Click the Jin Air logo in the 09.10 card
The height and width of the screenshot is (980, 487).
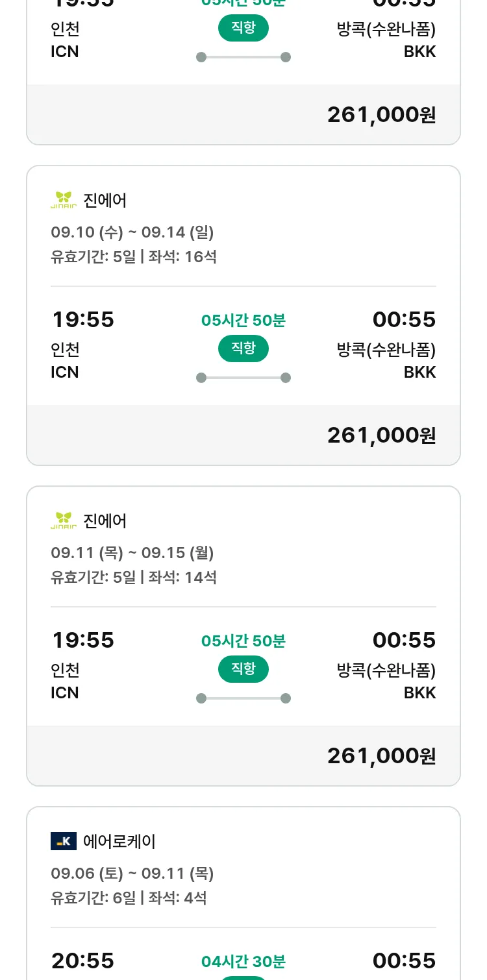(x=64, y=200)
